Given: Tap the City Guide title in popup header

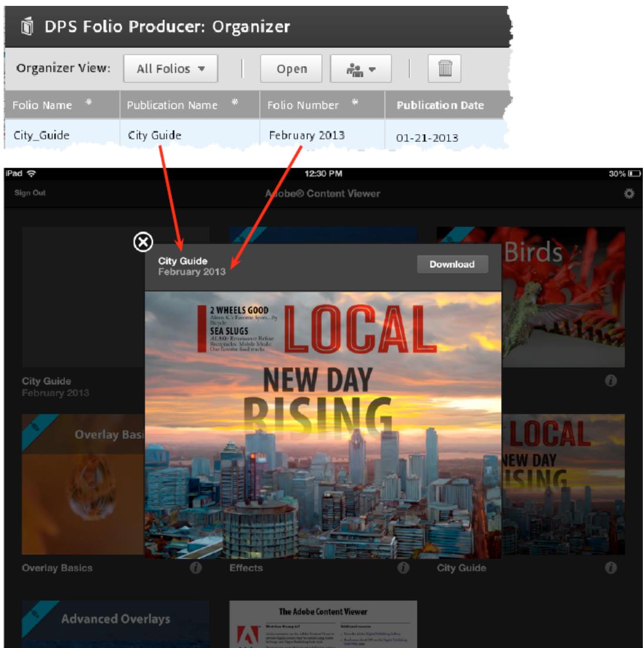Looking at the screenshot, I should point(182,261).
